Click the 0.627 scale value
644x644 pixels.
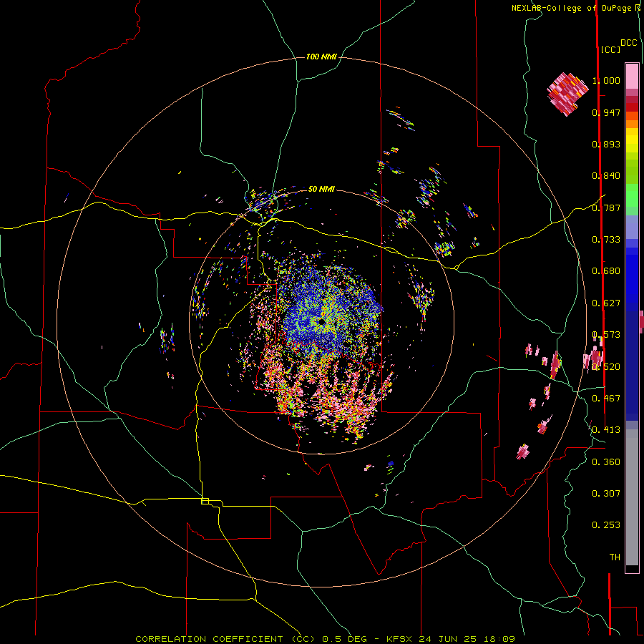pos(606,303)
